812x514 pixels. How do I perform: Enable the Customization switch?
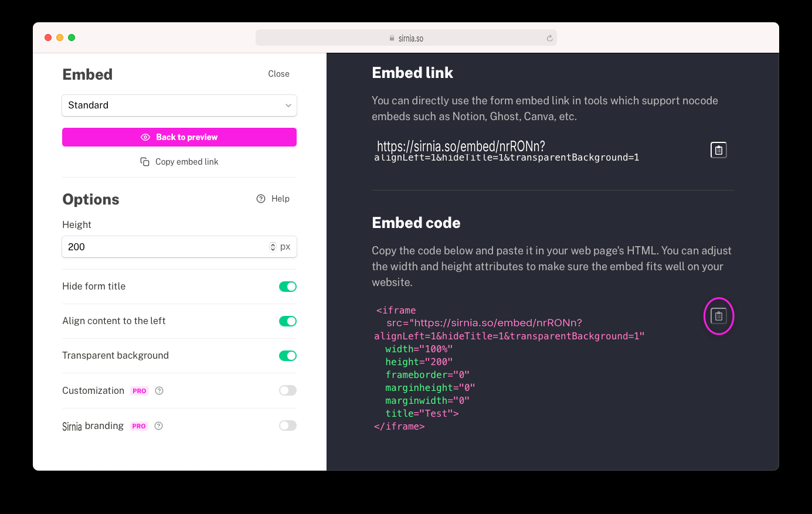[x=288, y=390]
